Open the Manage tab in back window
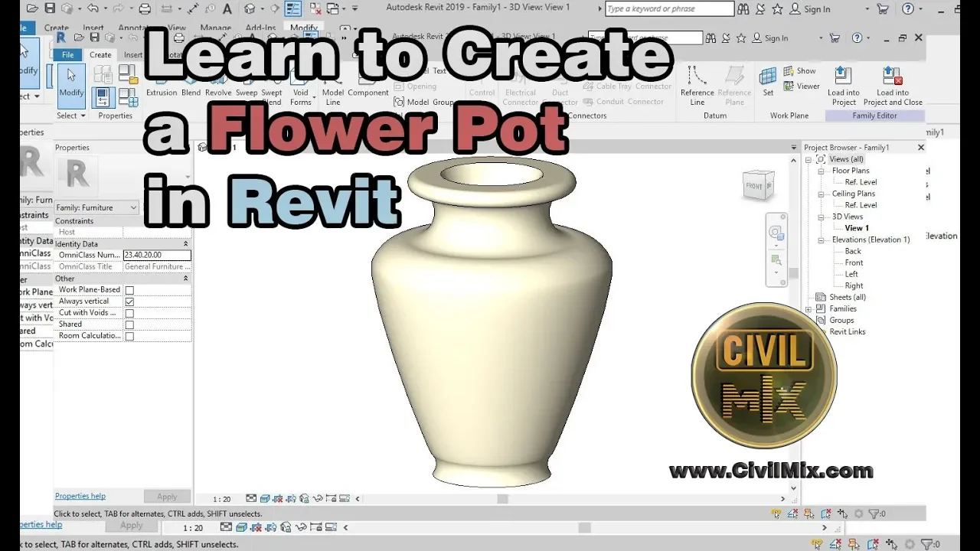This screenshot has width=980, height=551. click(x=215, y=28)
